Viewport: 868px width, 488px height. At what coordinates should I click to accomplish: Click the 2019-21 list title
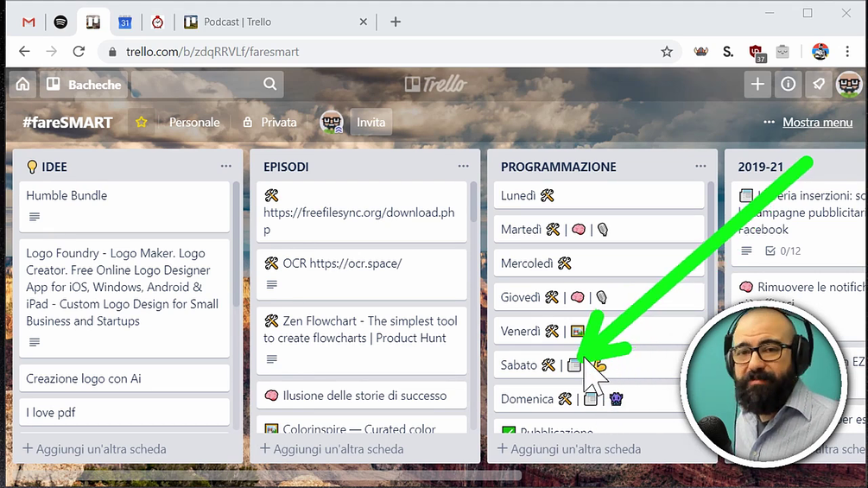[x=761, y=167]
